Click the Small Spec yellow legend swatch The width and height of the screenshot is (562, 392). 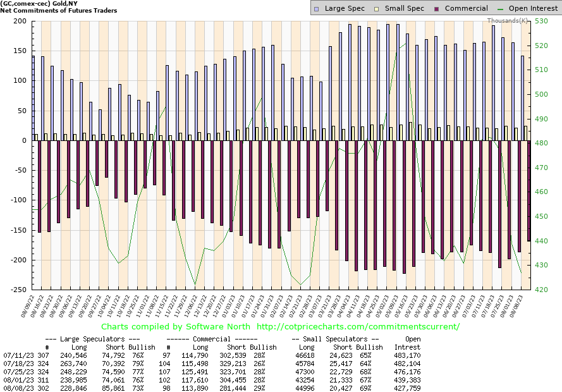coord(377,9)
